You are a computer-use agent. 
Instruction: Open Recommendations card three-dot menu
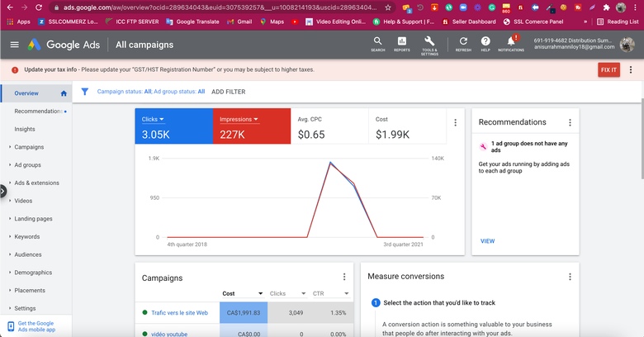(570, 122)
